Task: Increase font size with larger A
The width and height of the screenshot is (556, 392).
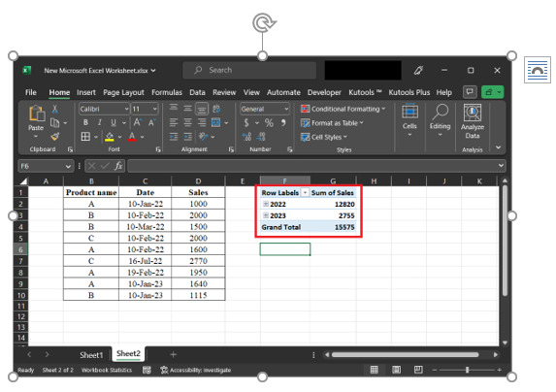Action: click(x=137, y=122)
